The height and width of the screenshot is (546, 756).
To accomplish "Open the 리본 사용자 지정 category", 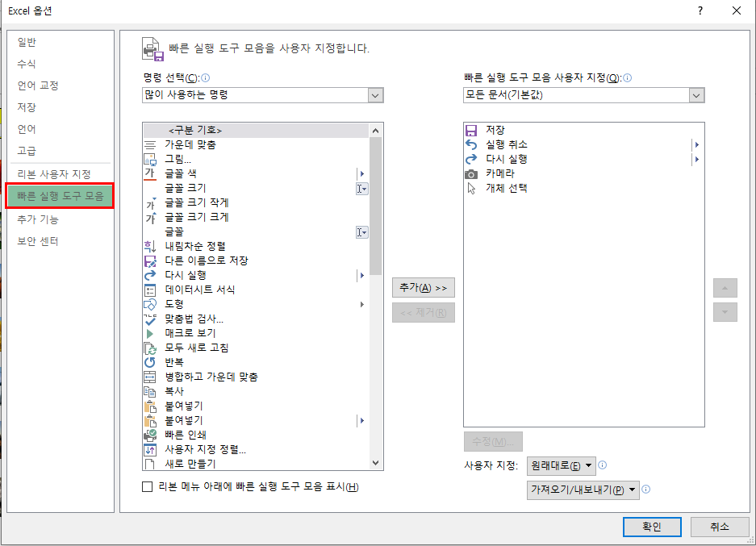I will point(54,174).
